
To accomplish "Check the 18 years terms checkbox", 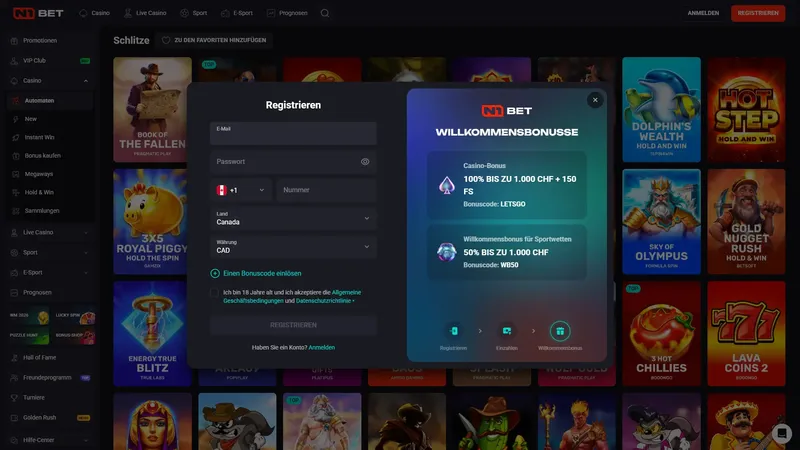I will tap(214, 293).
